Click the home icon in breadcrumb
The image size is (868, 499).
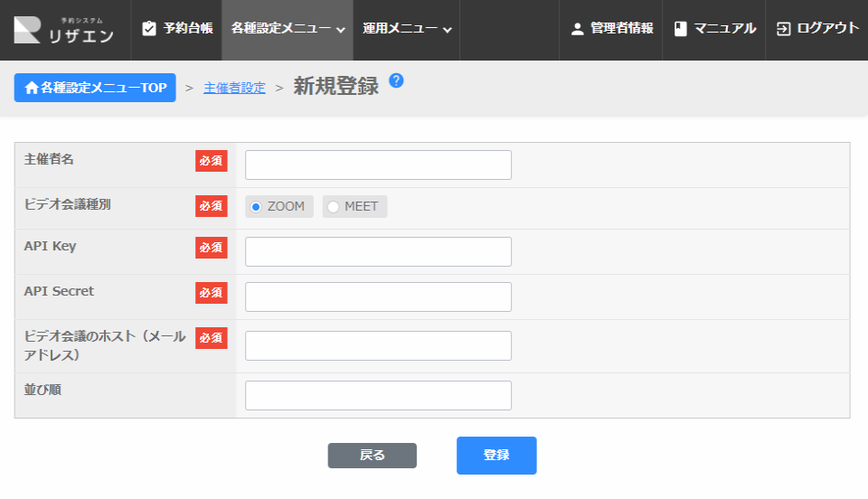click(32, 88)
